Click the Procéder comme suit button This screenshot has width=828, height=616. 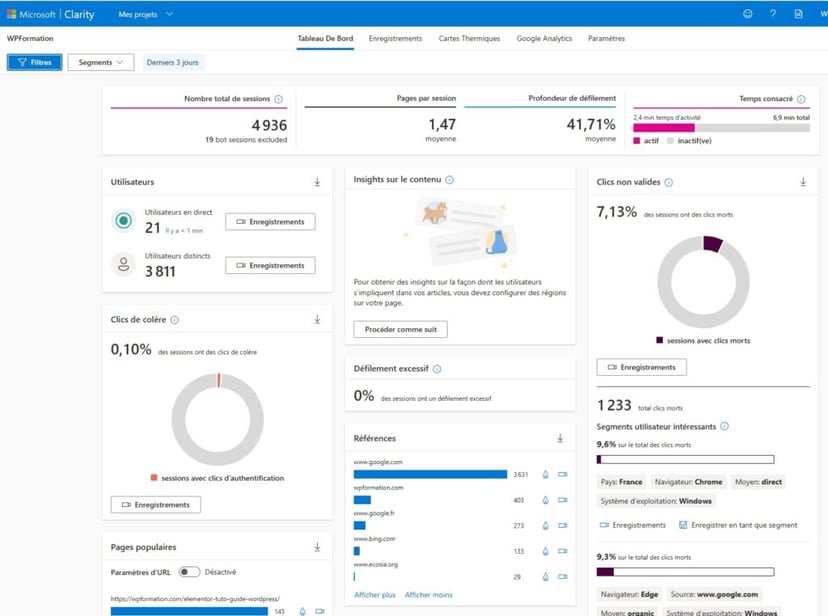click(400, 328)
